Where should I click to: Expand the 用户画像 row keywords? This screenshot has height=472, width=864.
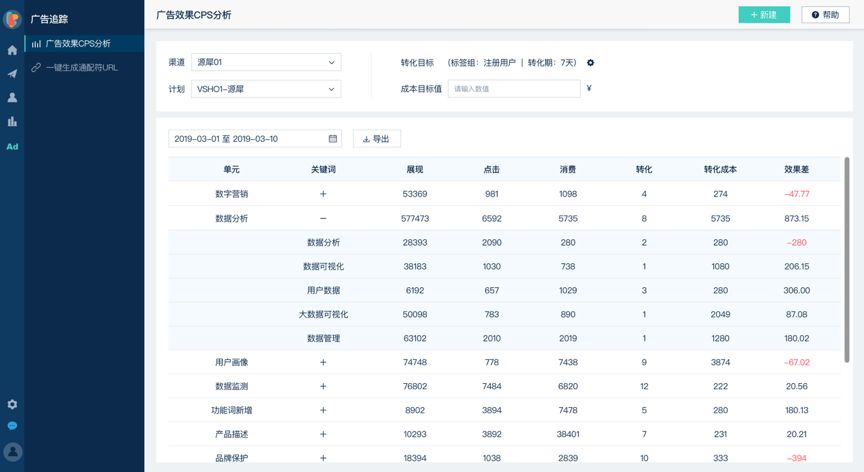(323, 362)
